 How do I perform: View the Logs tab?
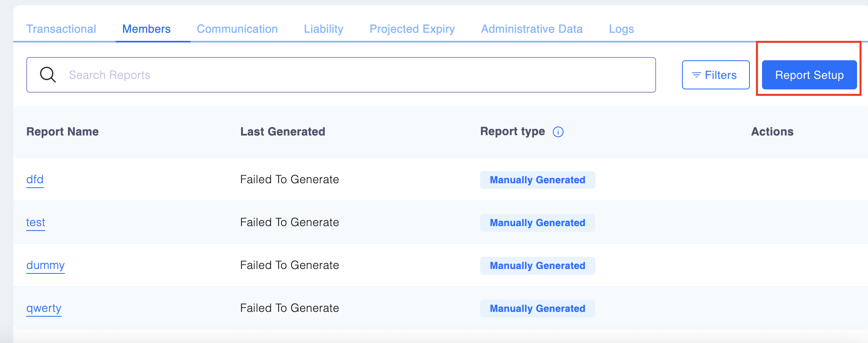click(621, 29)
